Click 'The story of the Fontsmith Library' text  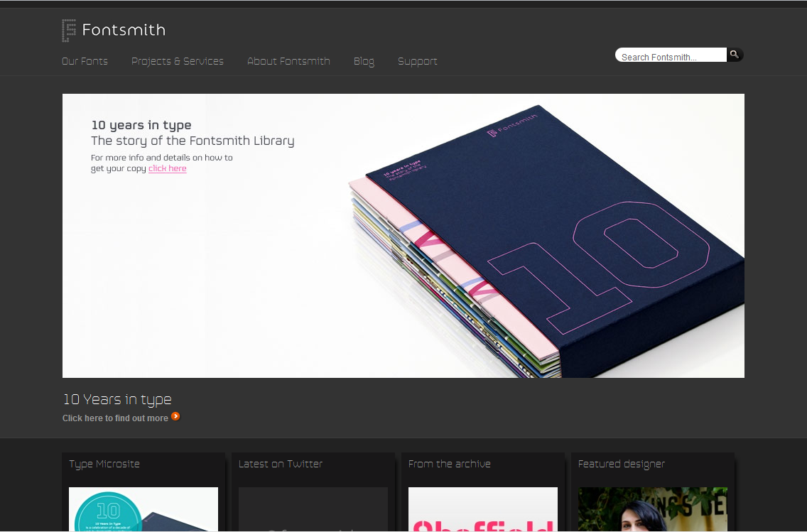coord(193,141)
